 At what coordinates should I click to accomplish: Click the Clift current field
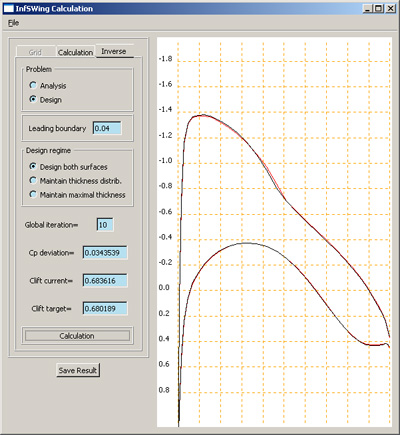coord(105,281)
